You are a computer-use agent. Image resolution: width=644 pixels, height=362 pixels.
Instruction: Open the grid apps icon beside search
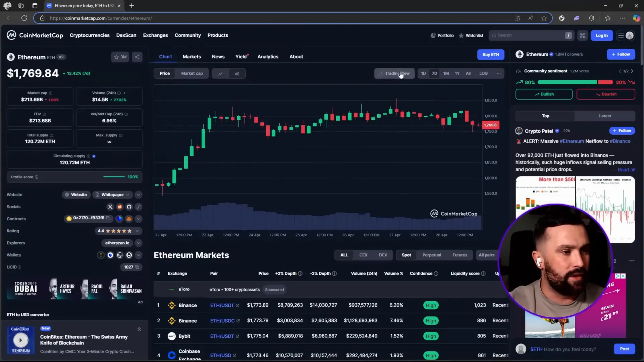pyautogui.click(x=583, y=36)
